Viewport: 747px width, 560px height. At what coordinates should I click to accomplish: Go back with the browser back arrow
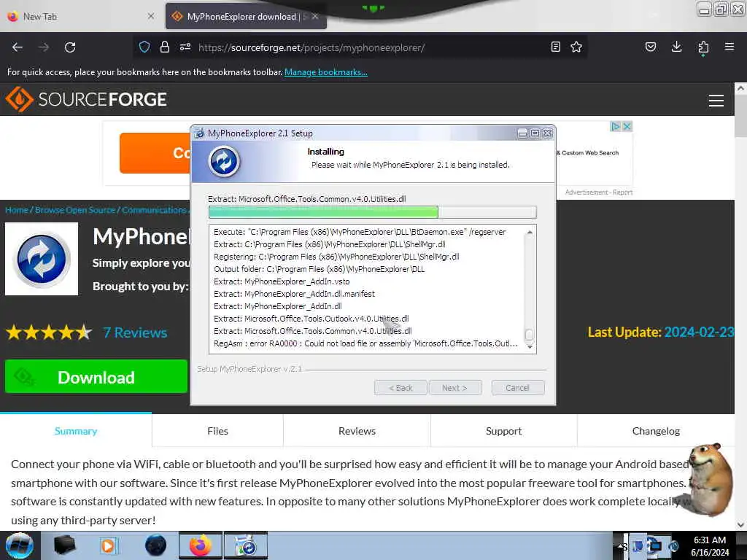tap(18, 47)
